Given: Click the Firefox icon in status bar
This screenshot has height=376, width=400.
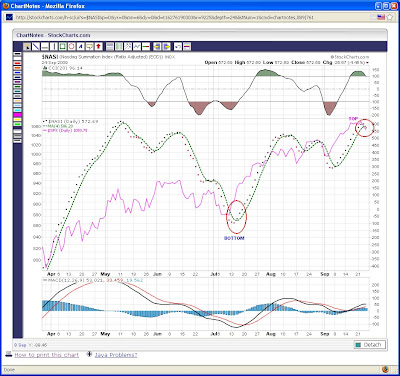Looking at the screenshot, I should tap(385, 369).
